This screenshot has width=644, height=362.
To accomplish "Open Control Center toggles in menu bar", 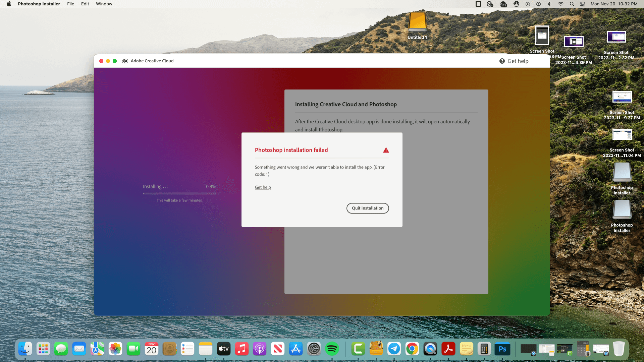I will (583, 4).
